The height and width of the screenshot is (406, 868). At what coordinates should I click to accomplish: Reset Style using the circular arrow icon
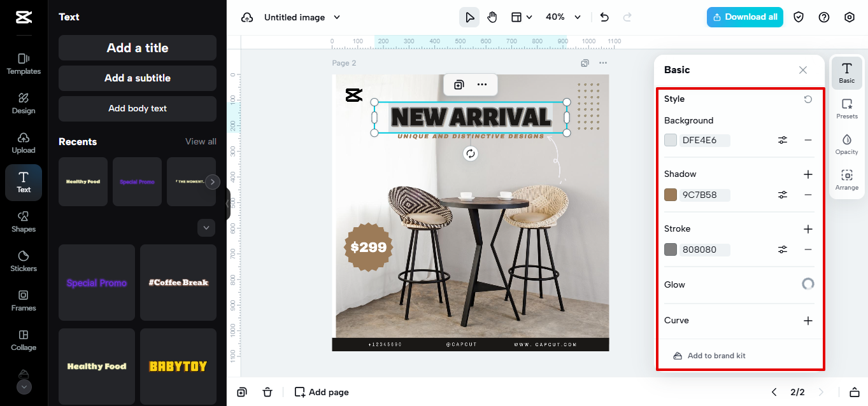click(x=808, y=99)
